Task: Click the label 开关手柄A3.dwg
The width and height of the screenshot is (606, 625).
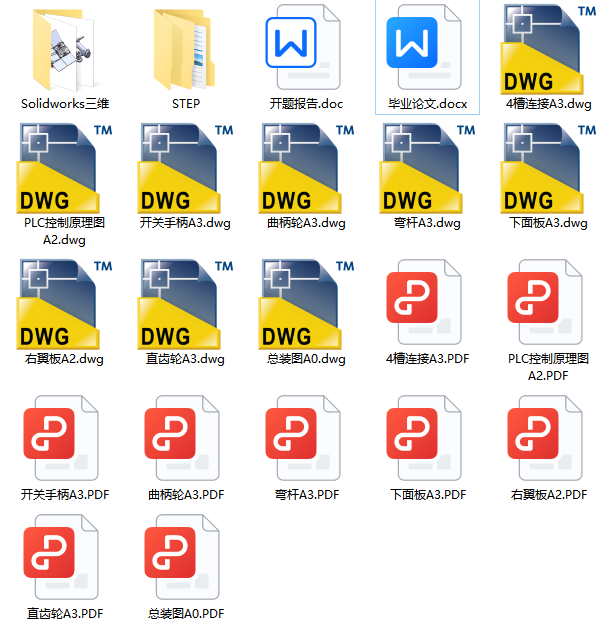Action: [185, 222]
